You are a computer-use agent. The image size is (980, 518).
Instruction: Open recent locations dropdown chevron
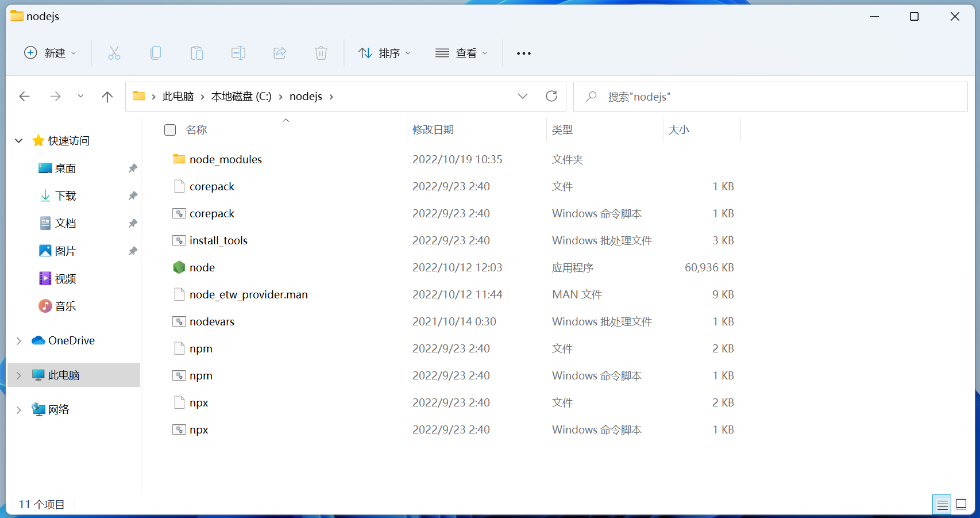pos(80,97)
